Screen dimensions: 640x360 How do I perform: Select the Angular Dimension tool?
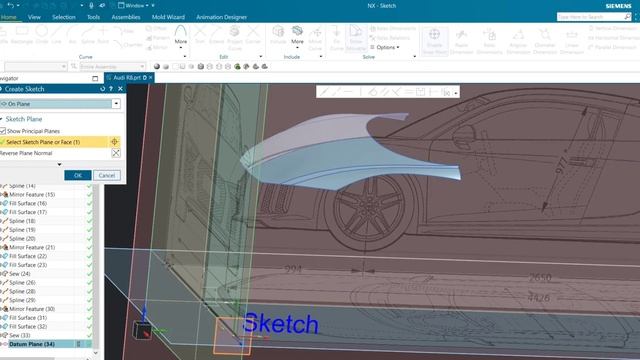(518, 41)
